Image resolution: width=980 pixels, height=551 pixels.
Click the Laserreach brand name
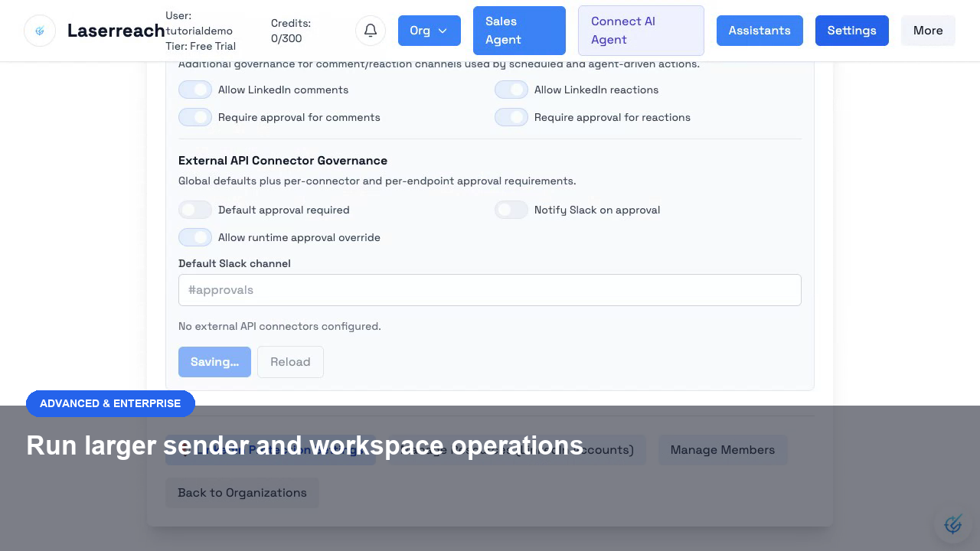tap(116, 31)
